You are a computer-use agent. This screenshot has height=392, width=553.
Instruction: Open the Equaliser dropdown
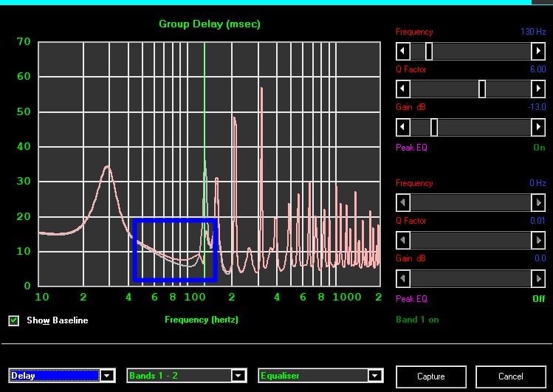(374, 376)
